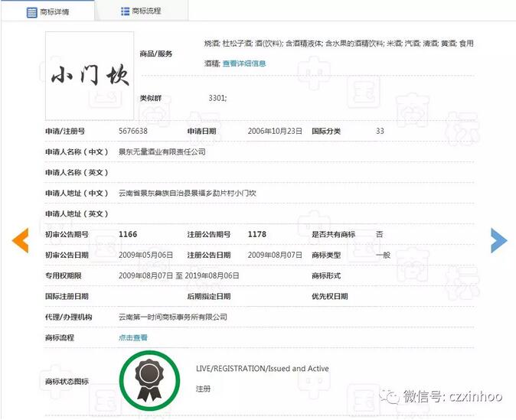
Task: Select the 注册公告日期 label
Action: (209, 255)
